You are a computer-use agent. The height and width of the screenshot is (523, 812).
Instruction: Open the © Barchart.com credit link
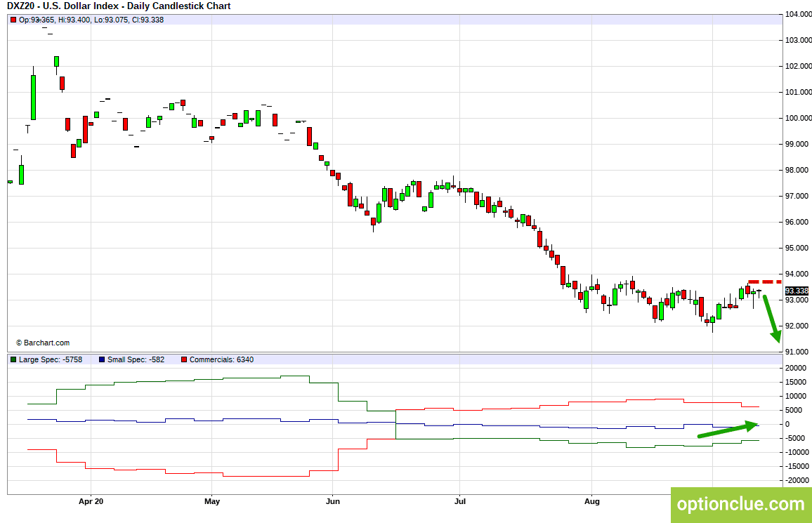point(42,343)
